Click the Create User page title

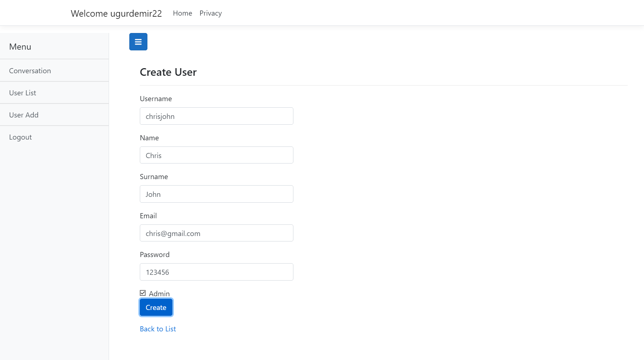click(168, 72)
